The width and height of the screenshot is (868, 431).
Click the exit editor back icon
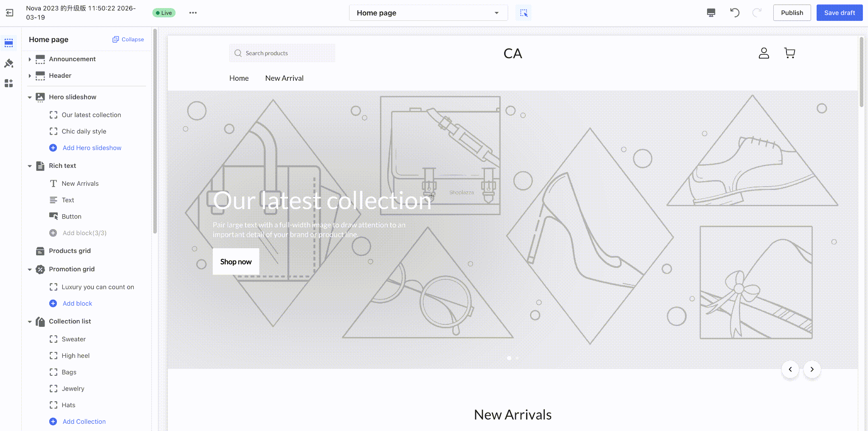pyautogui.click(x=9, y=13)
